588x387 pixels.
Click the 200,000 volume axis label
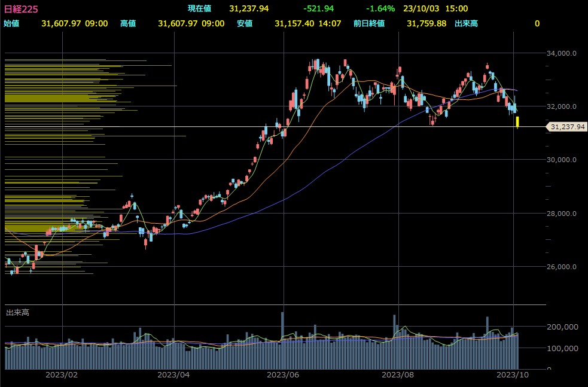562,327
